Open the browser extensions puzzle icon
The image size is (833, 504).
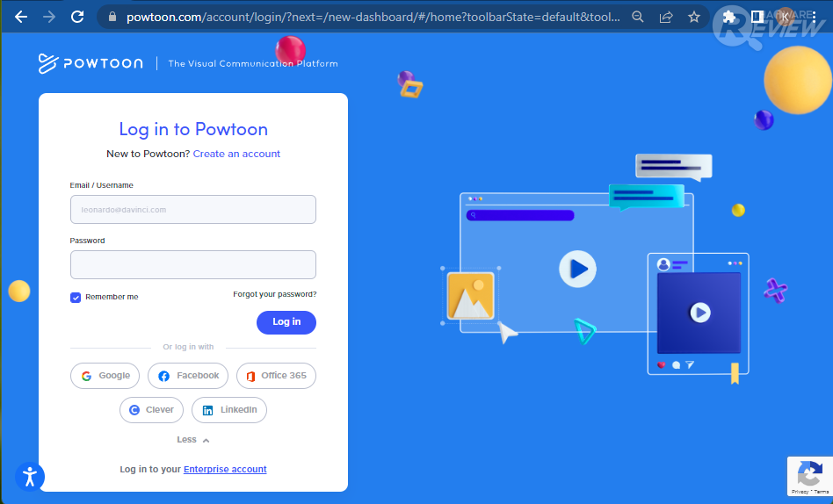click(x=729, y=17)
